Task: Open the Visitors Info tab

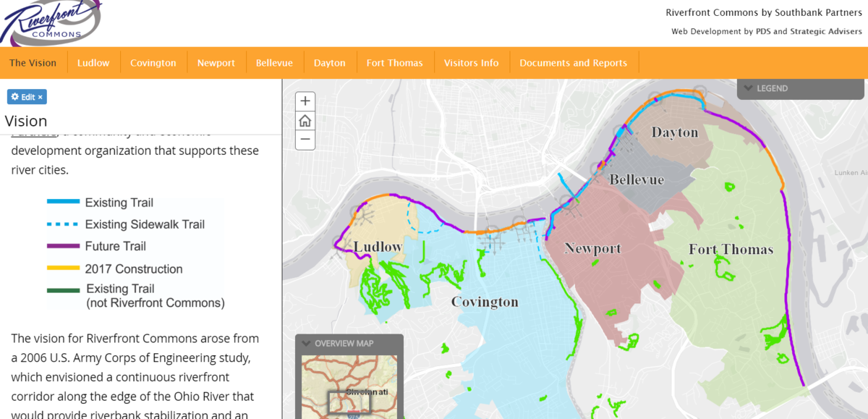Action: (x=472, y=63)
